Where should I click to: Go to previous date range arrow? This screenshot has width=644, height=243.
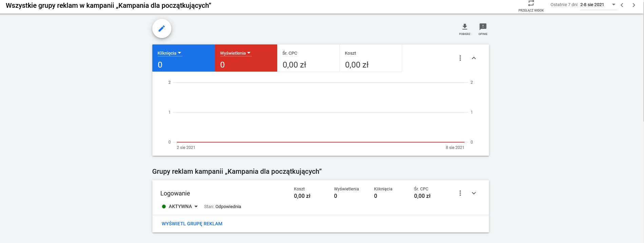pos(622,5)
